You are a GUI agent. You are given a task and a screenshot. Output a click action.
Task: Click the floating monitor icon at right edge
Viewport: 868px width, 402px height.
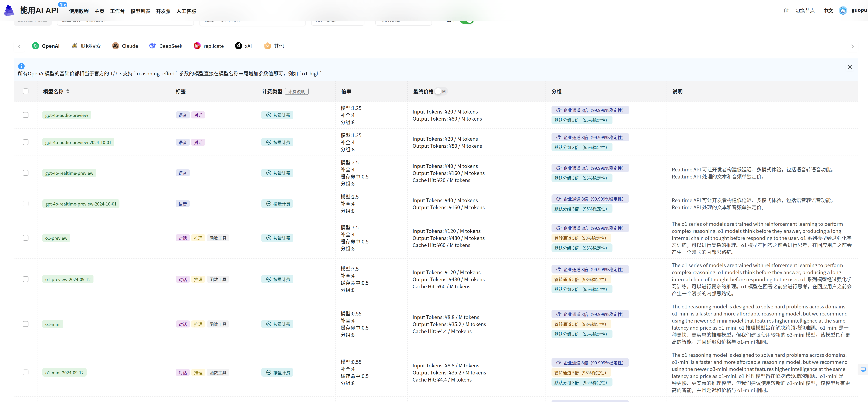click(863, 369)
